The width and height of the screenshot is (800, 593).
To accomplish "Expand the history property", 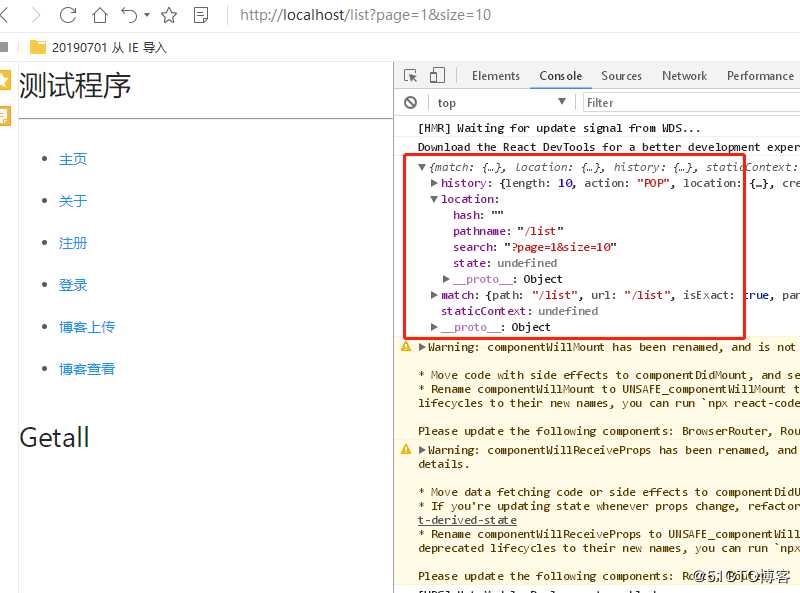I will click(434, 183).
